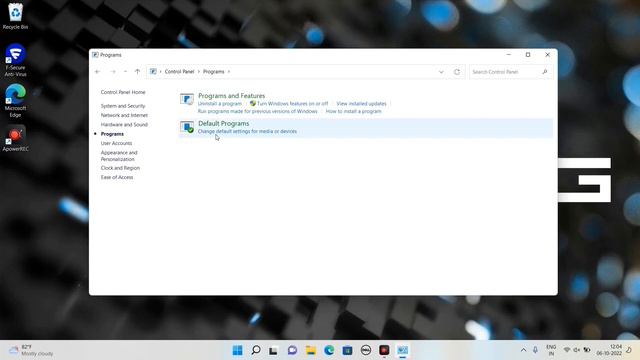The width and height of the screenshot is (640, 360).
Task: Open Edge browser from taskbar
Action: tap(329, 350)
